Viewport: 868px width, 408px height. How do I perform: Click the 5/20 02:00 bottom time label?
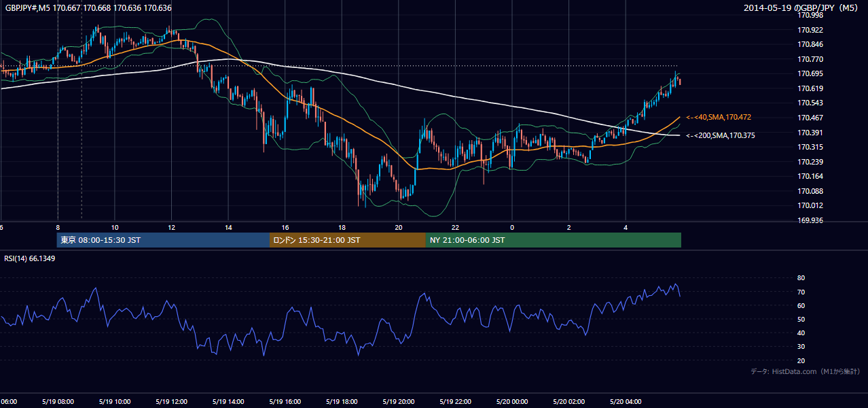pyautogui.click(x=568, y=401)
